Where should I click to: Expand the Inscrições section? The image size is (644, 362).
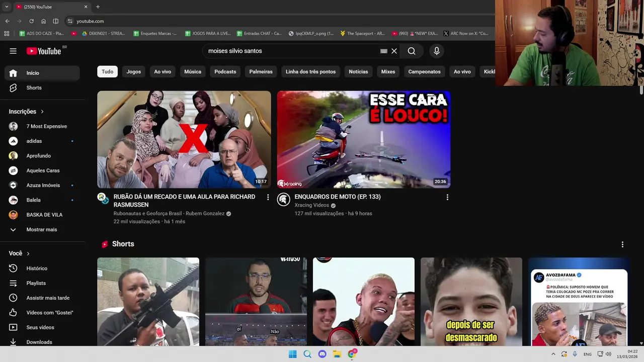[x=26, y=112]
